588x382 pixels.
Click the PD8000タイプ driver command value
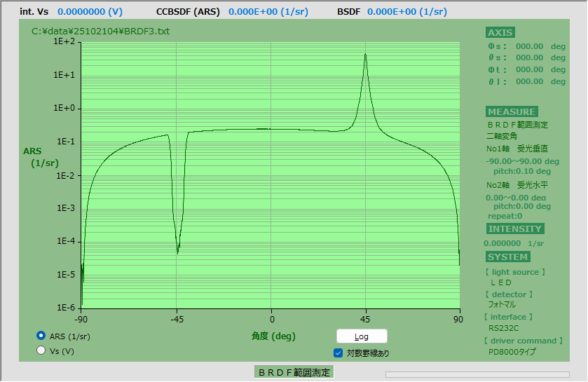[x=512, y=352]
